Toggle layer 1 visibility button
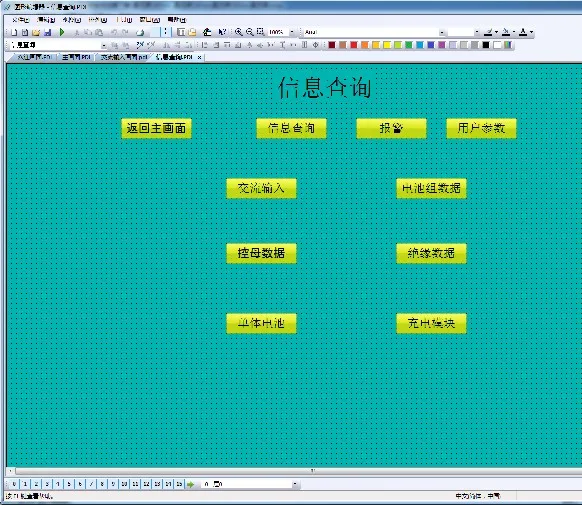 (x=25, y=484)
